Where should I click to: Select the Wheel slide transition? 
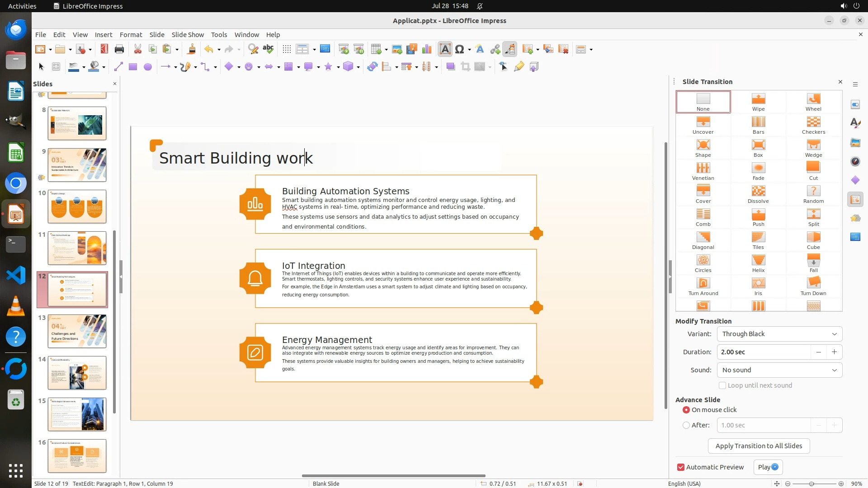pyautogui.click(x=813, y=101)
